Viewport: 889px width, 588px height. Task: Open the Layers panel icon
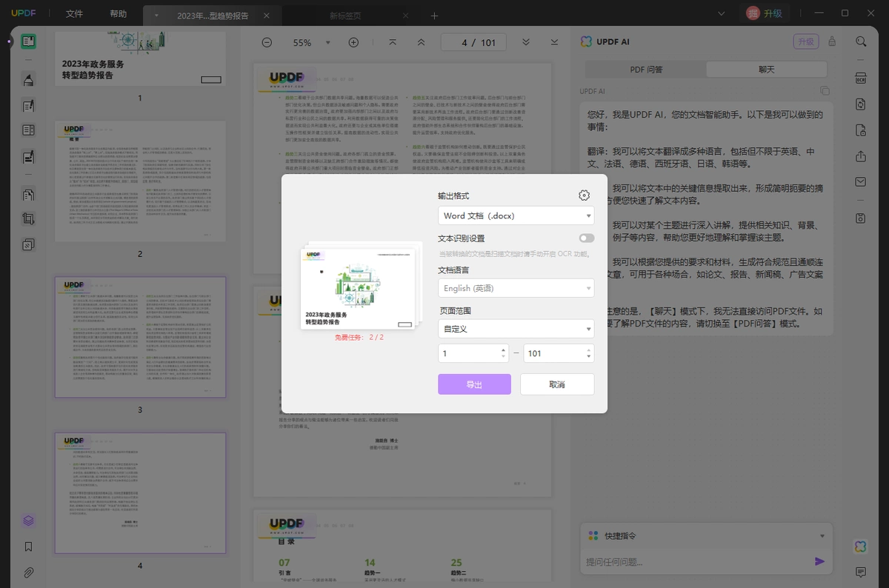point(28,521)
